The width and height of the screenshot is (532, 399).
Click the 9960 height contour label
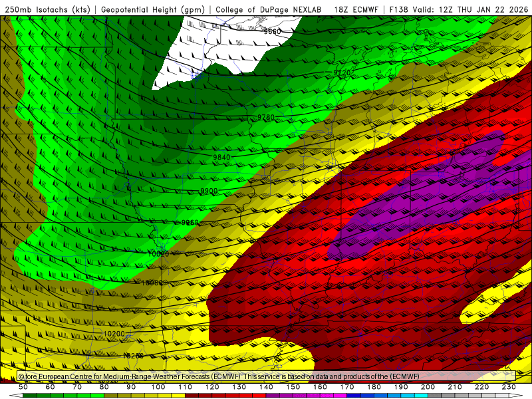pos(190,223)
